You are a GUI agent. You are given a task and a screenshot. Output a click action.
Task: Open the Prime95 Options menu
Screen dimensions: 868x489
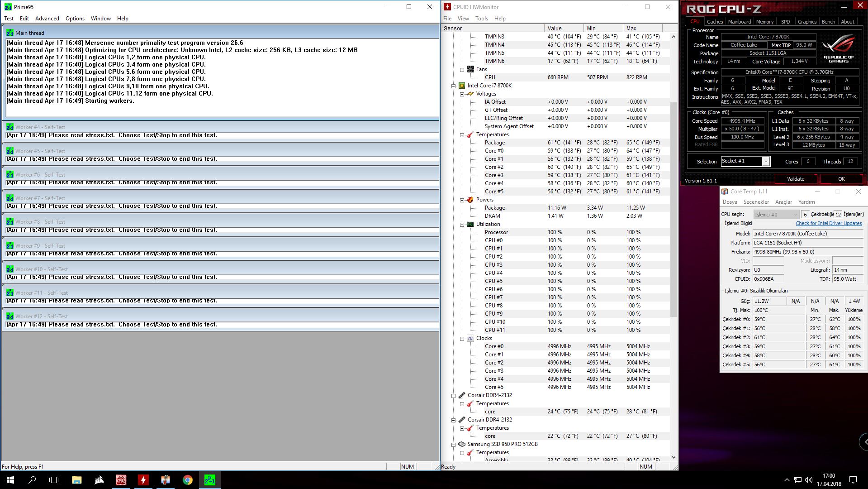coord(75,19)
